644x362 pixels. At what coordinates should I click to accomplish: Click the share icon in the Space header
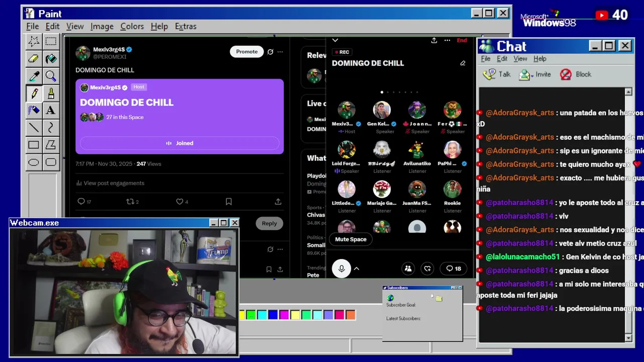[434, 40]
